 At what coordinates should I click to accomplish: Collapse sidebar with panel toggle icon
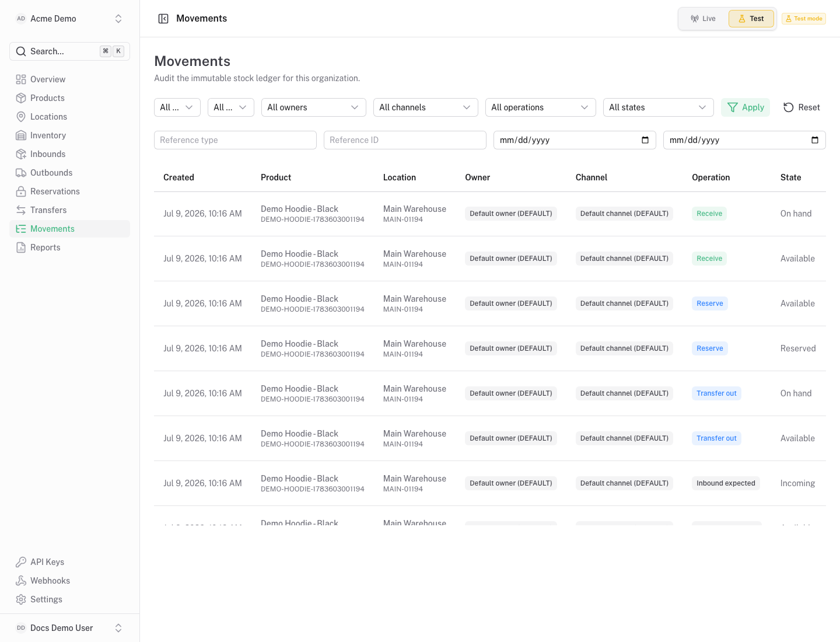tap(163, 19)
